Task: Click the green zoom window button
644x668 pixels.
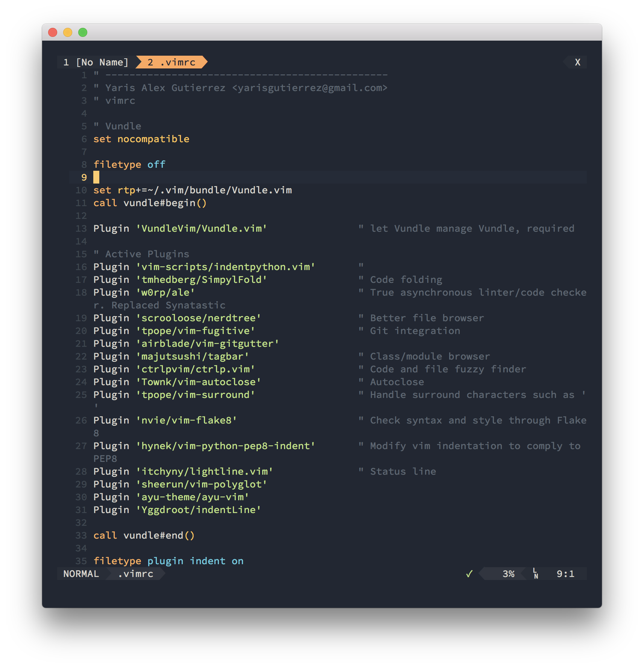Action: click(83, 32)
